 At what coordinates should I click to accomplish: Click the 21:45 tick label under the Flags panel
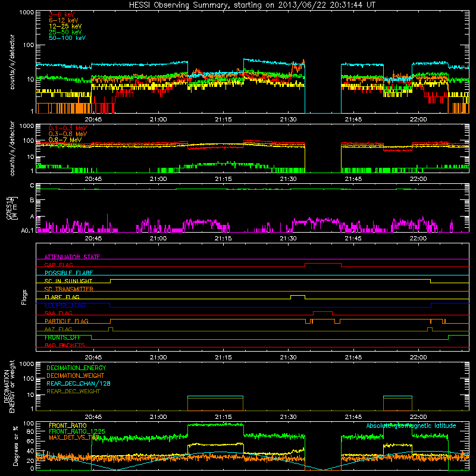click(353, 358)
